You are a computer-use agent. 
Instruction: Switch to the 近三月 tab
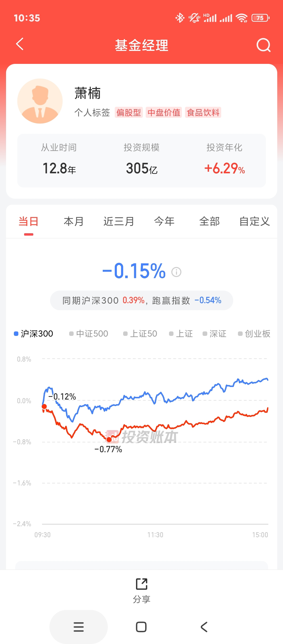119,221
